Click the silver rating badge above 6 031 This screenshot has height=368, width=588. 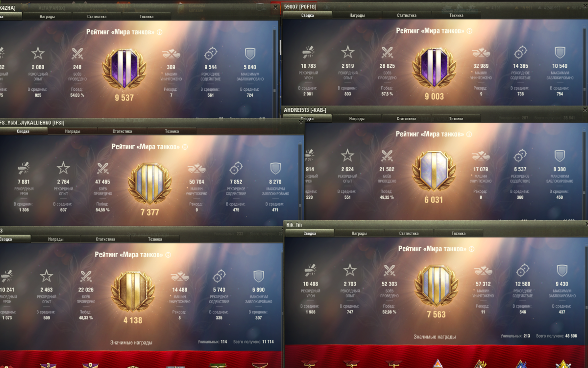click(x=434, y=171)
